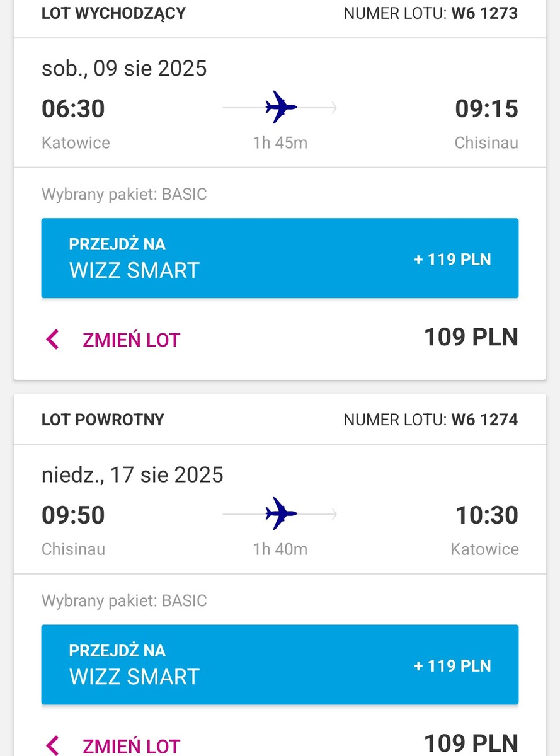Tap the 09:15 Chisinau arrival time
The width and height of the screenshot is (560, 756).
click(486, 108)
